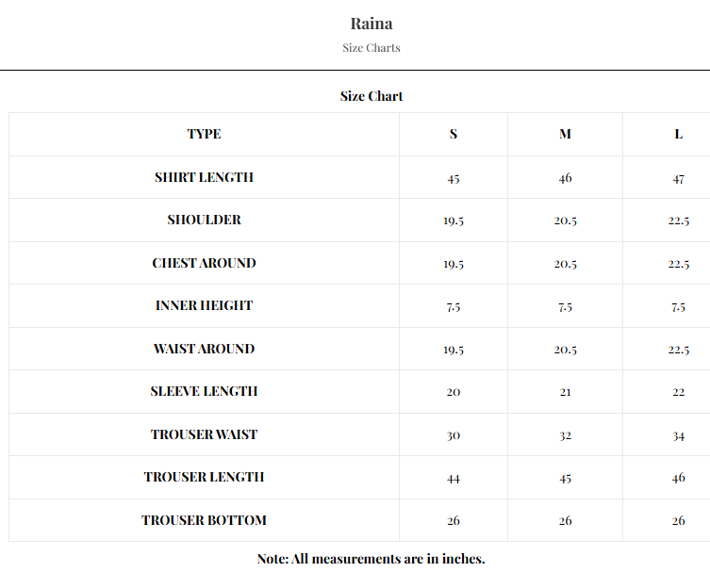Click the Size Chart table caption

[372, 96]
